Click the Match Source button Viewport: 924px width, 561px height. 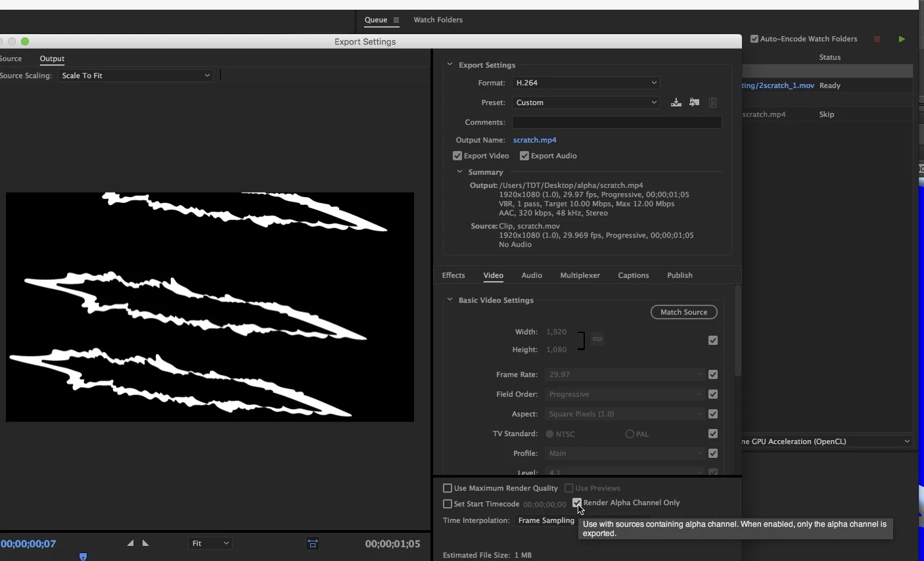684,312
